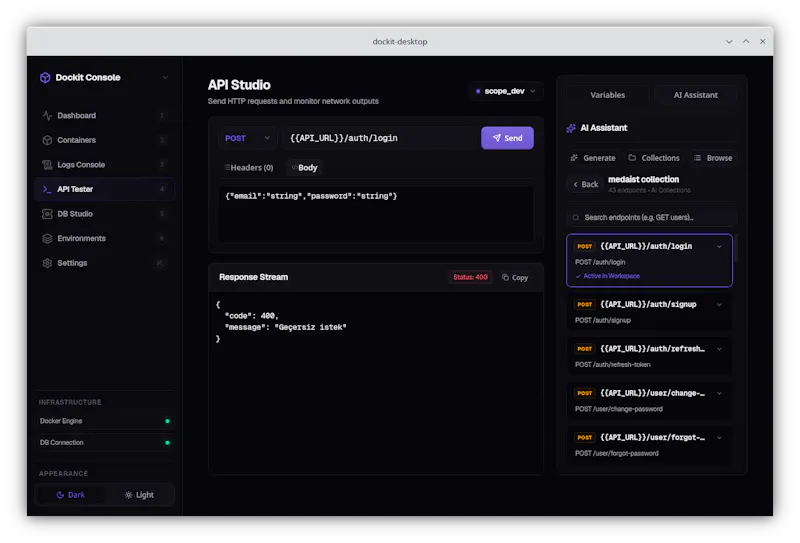800x543 pixels.
Task: Click the POST badge of auth/signup endpoint
Action: (584, 304)
